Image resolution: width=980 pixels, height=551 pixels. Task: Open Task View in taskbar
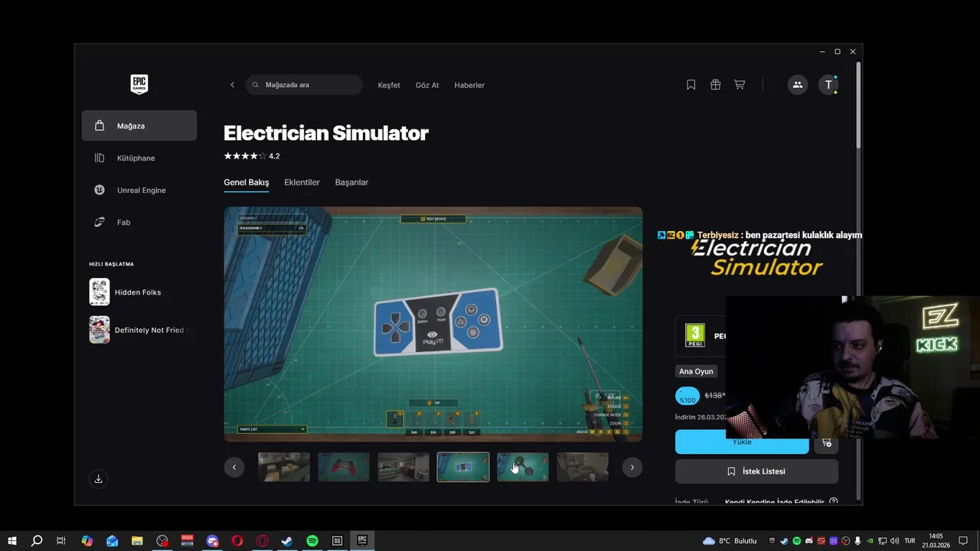pos(61,541)
